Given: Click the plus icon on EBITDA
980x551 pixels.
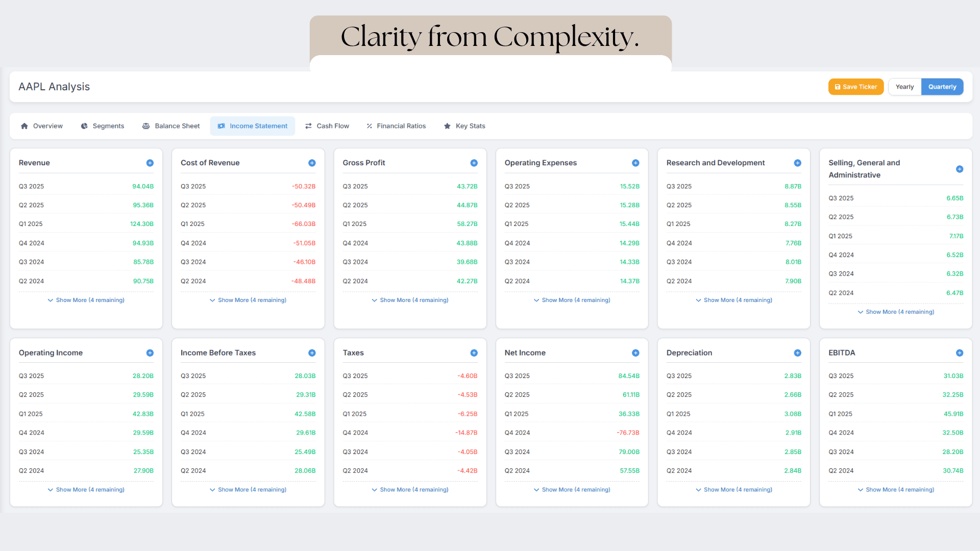Looking at the screenshot, I should (x=960, y=353).
